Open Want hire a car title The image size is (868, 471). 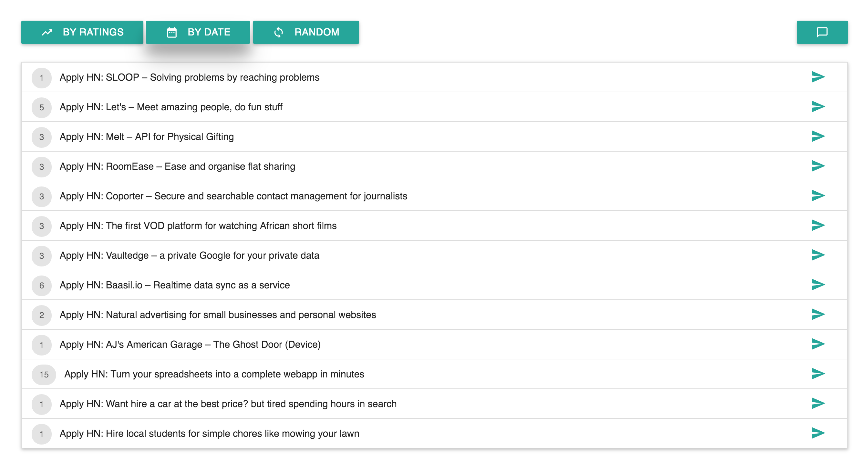228,404
